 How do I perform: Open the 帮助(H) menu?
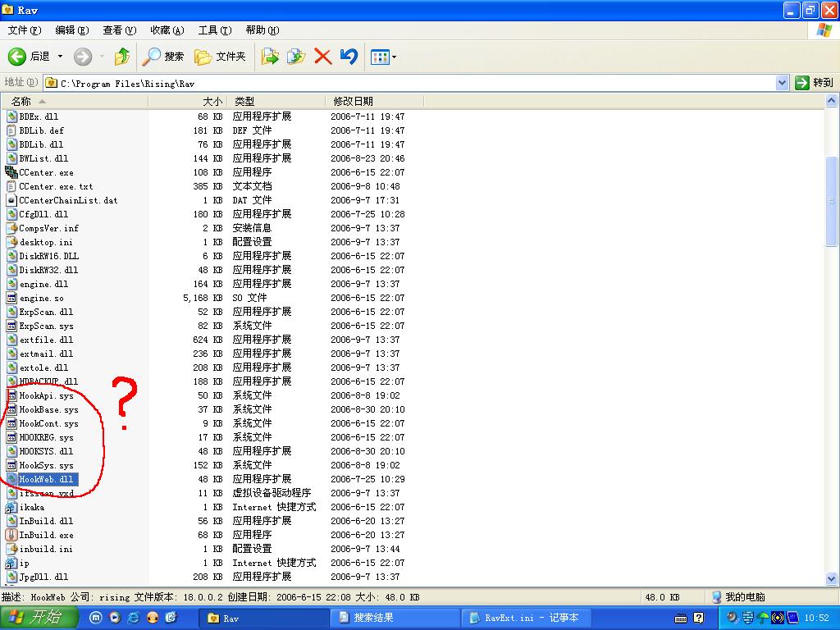coord(262,30)
